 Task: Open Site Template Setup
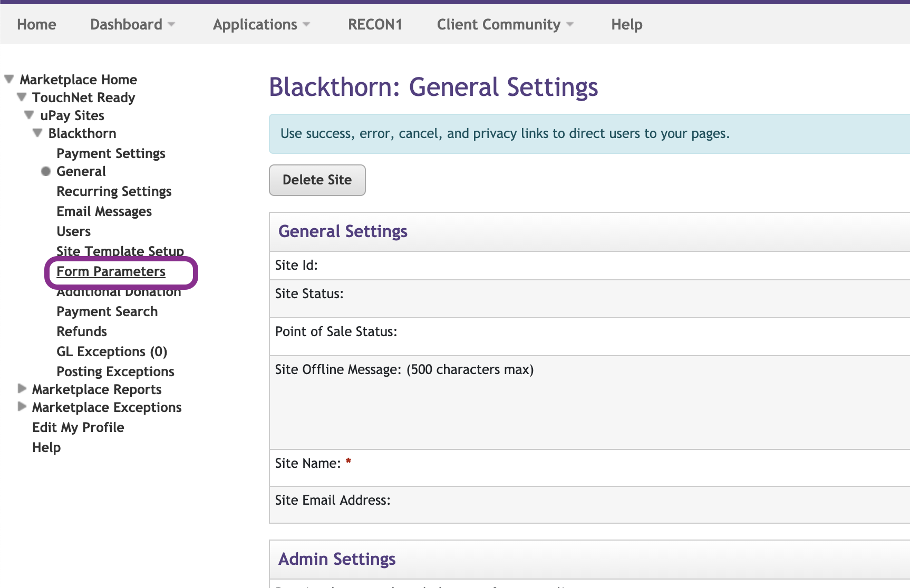[x=120, y=251]
